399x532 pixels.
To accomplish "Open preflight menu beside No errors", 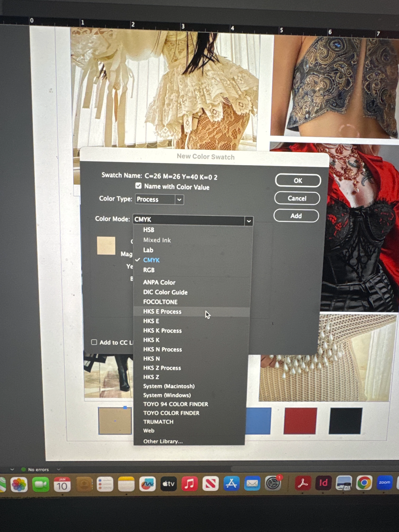I will point(58,469).
